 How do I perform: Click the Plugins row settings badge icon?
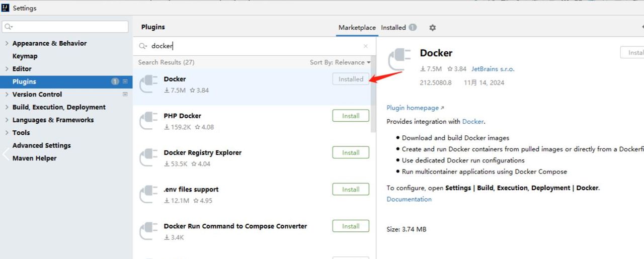(125, 81)
